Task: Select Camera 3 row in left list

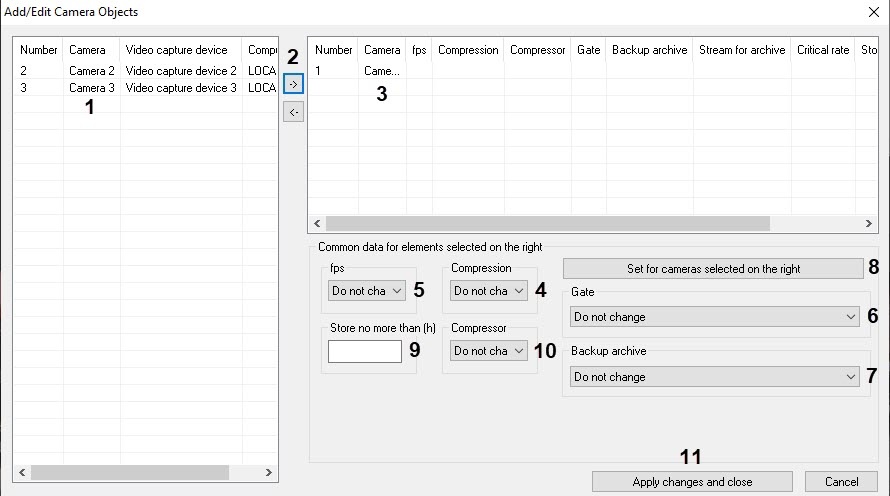Action: click(92, 88)
